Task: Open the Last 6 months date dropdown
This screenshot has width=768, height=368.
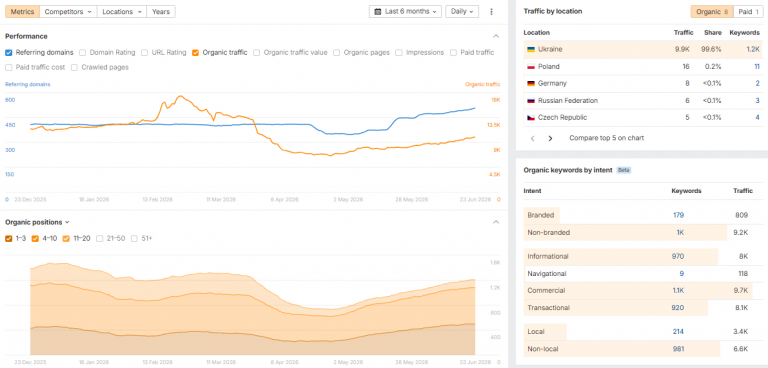Action: (405, 11)
